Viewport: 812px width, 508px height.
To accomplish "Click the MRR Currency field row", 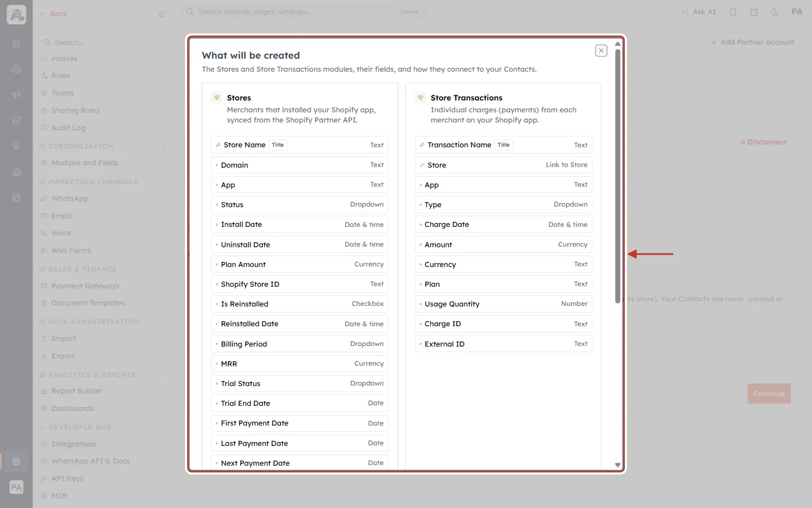I will pos(299,364).
